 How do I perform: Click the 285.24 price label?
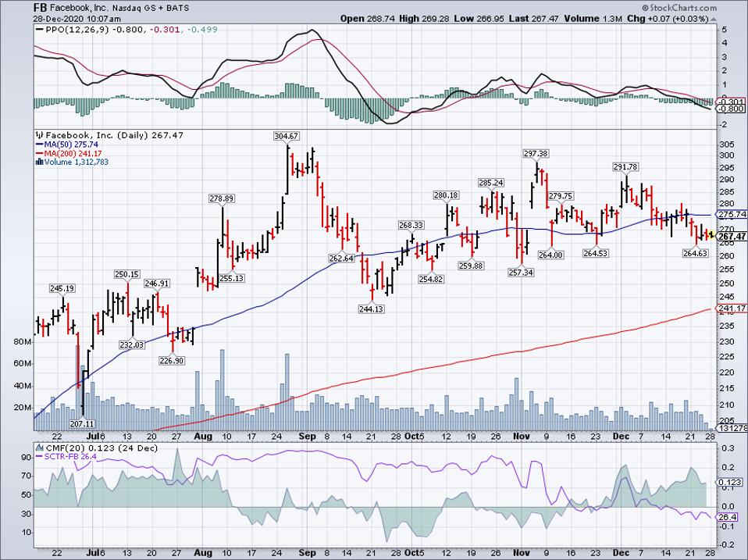point(491,183)
